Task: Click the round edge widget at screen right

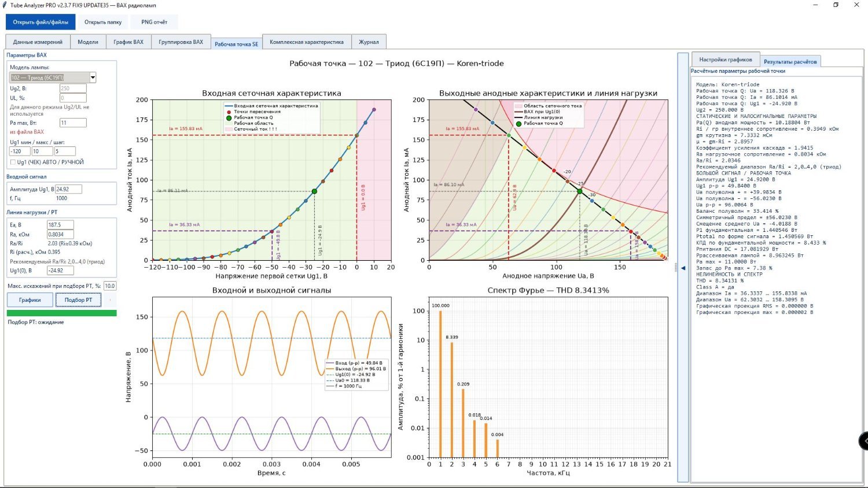Action: (x=863, y=441)
